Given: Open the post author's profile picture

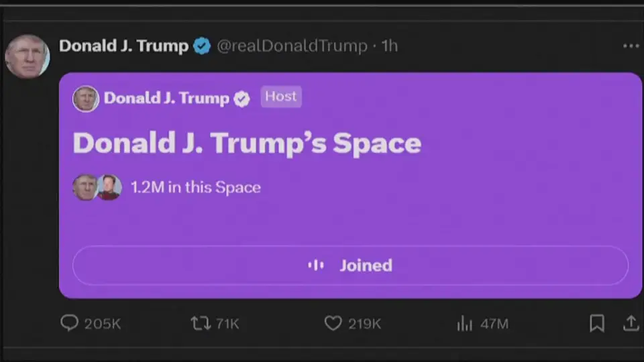Looking at the screenshot, I should [28, 56].
